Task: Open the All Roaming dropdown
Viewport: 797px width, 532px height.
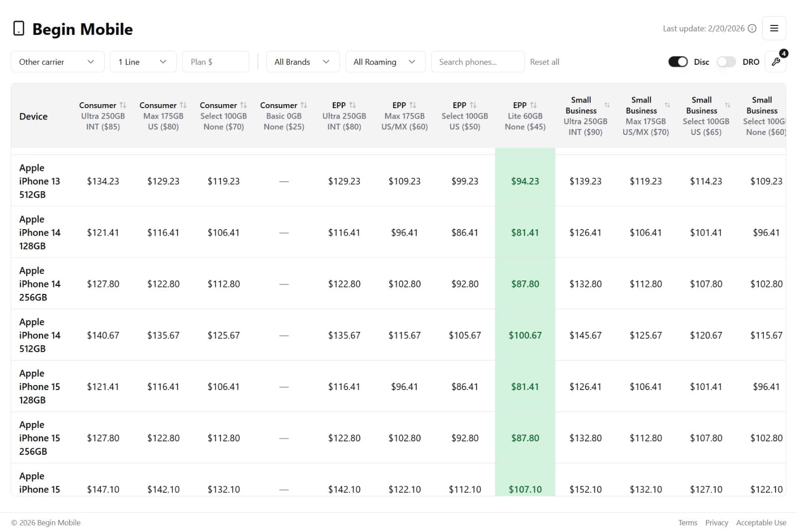Action: pos(385,61)
